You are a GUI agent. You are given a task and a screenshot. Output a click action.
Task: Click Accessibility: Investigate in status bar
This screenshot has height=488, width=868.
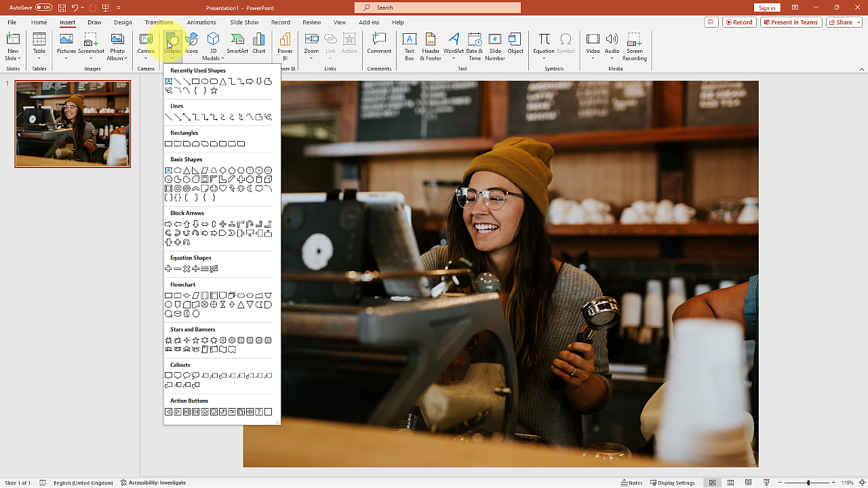153,483
